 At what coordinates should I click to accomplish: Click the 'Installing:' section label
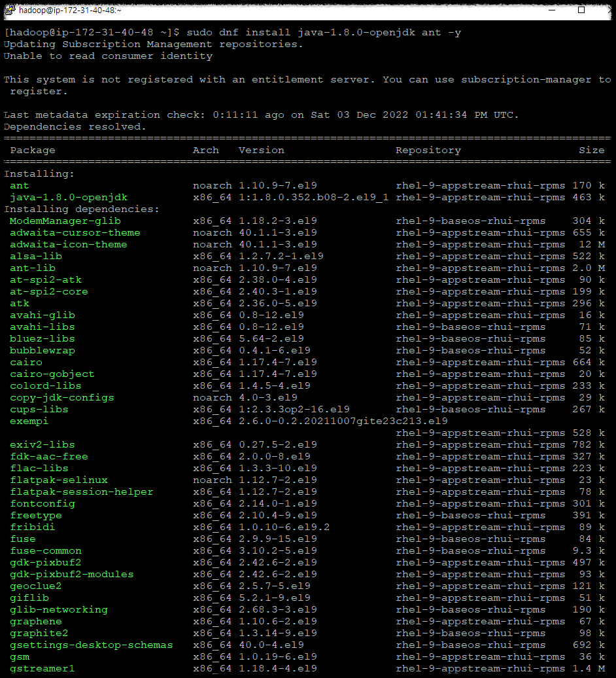pyautogui.click(x=39, y=173)
